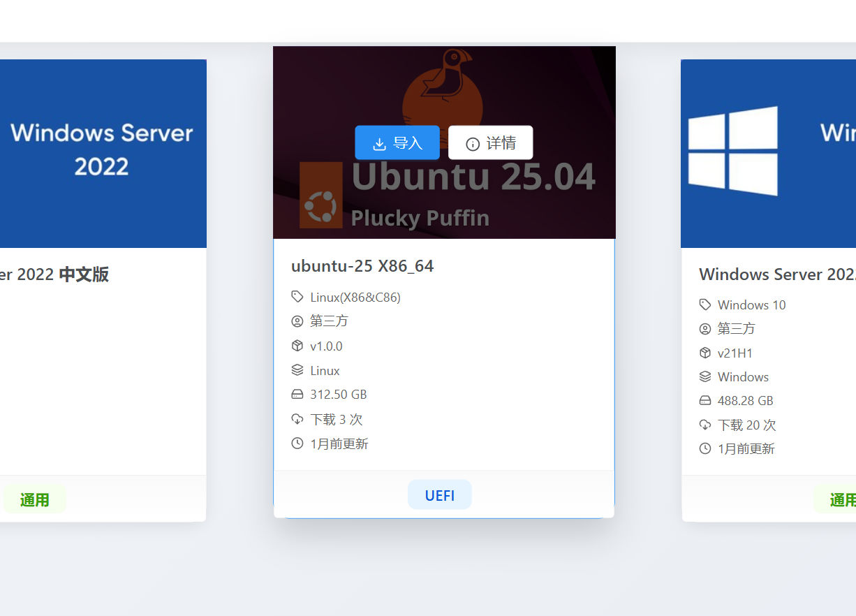Click the download icon beside 下载 20 次

point(705,425)
